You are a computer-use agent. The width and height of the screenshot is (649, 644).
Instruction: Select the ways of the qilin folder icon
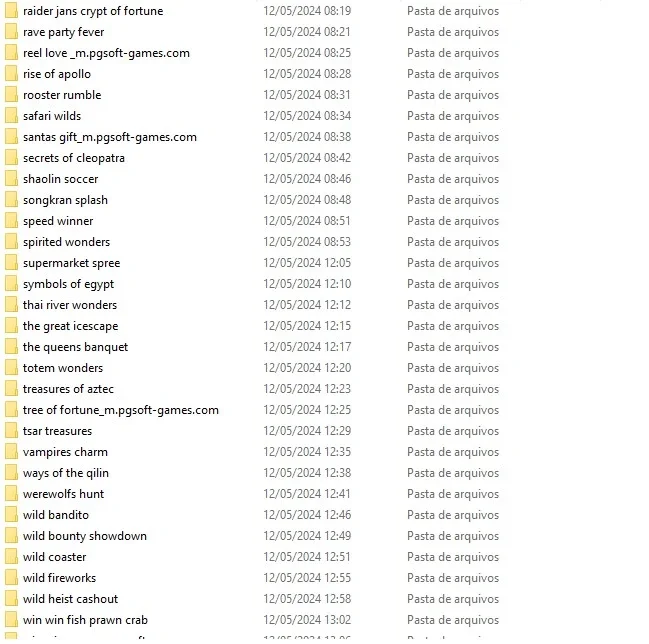11,473
